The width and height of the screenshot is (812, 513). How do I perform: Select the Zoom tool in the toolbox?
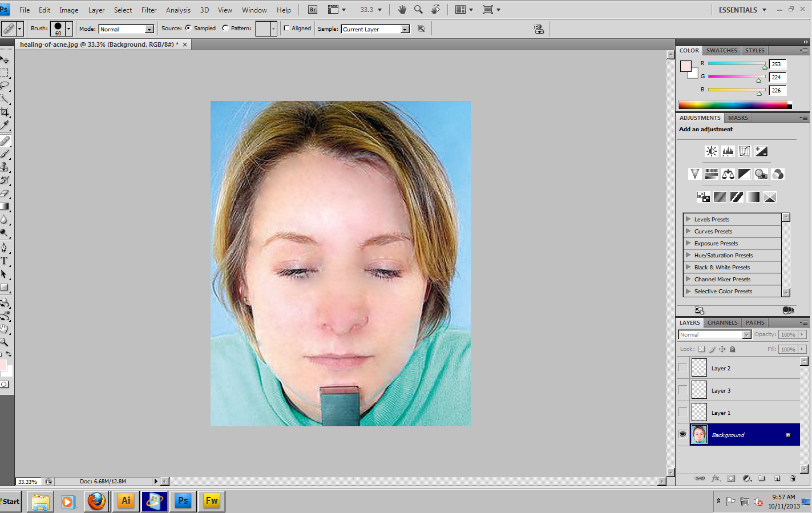point(4,342)
